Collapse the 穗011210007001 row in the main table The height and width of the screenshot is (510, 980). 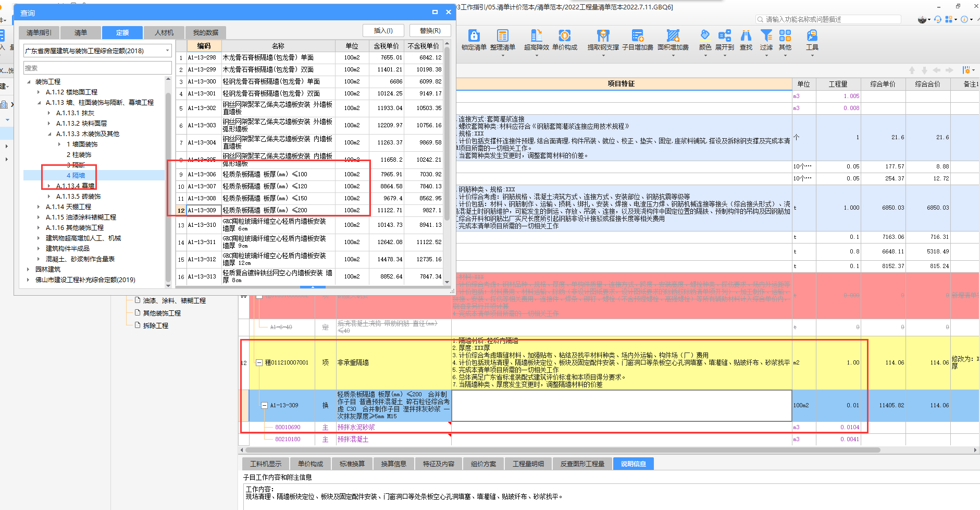[x=259, y=362]
